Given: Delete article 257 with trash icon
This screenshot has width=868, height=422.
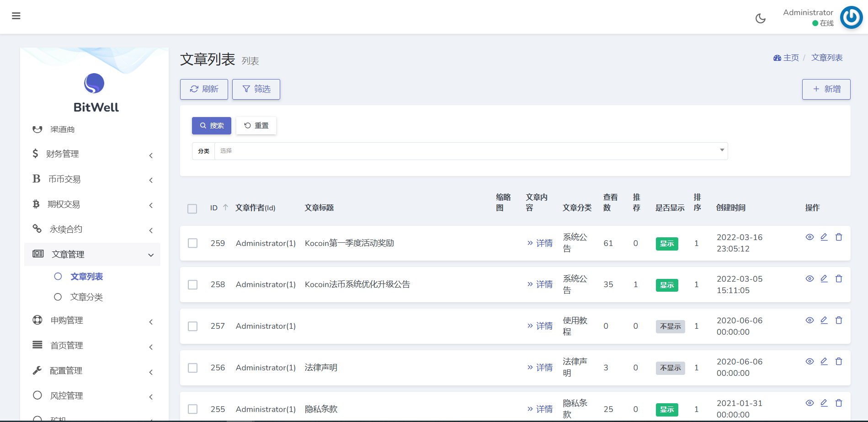Looking at the screenshot, I should coord(839,320).
